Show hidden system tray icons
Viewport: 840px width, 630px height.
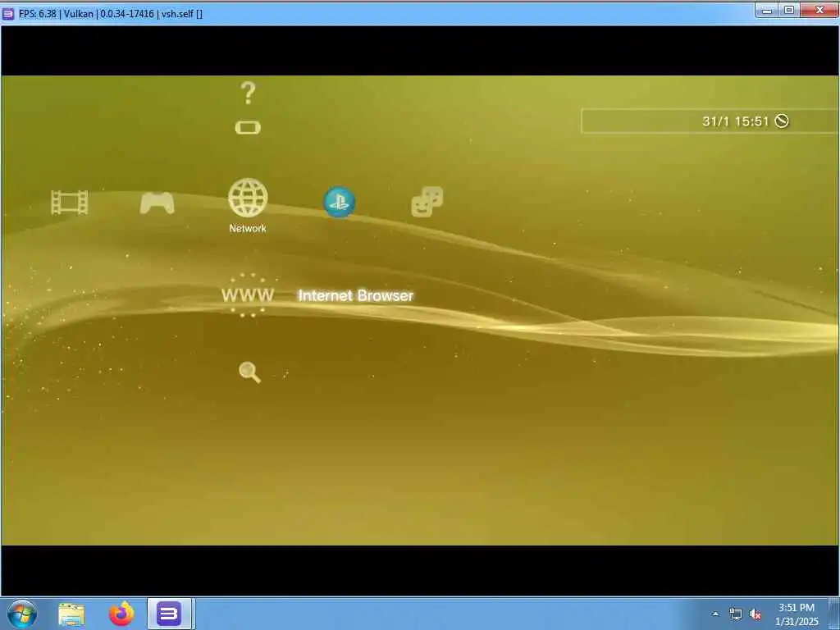715,614
